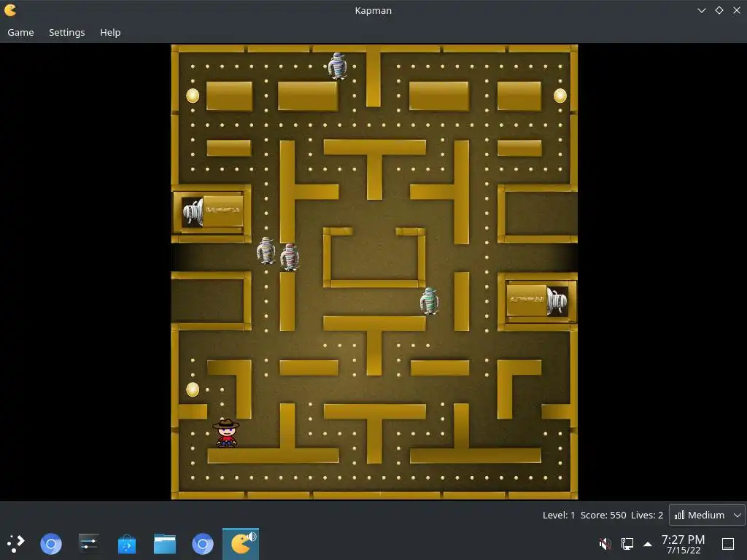747x560 pixels.
Task: Click the network connection tray icon
Action: [627, 543]
